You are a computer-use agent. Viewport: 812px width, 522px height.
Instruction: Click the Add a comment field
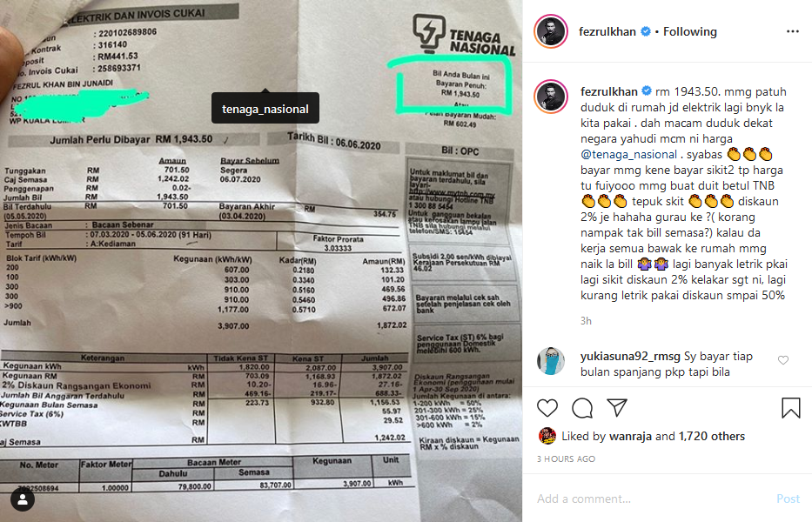coord(653,499)
